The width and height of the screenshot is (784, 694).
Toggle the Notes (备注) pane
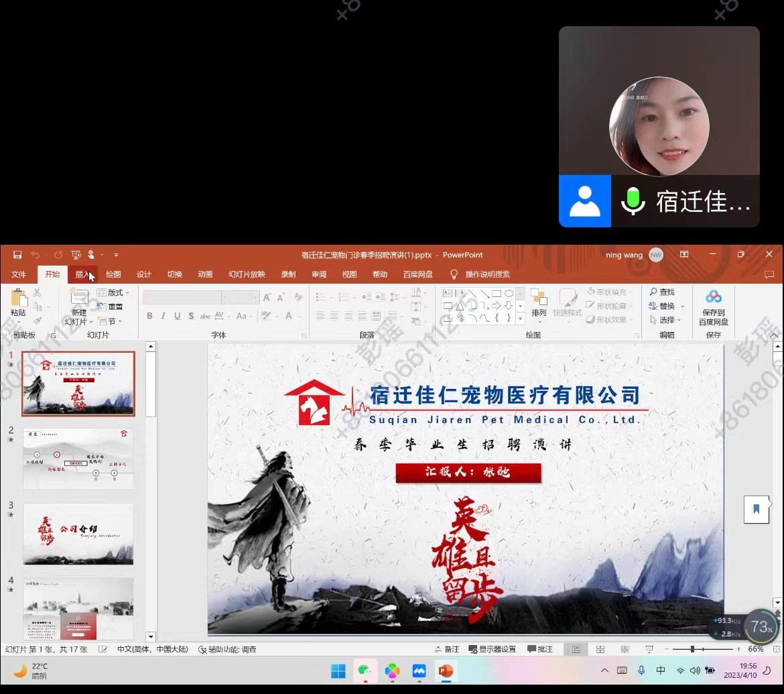[446, 649]
